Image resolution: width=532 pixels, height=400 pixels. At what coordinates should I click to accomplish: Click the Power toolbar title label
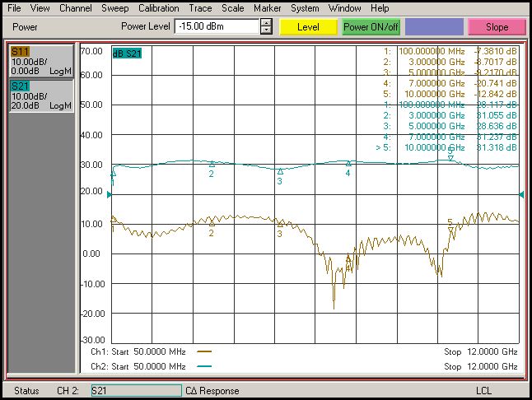point(25,27)
